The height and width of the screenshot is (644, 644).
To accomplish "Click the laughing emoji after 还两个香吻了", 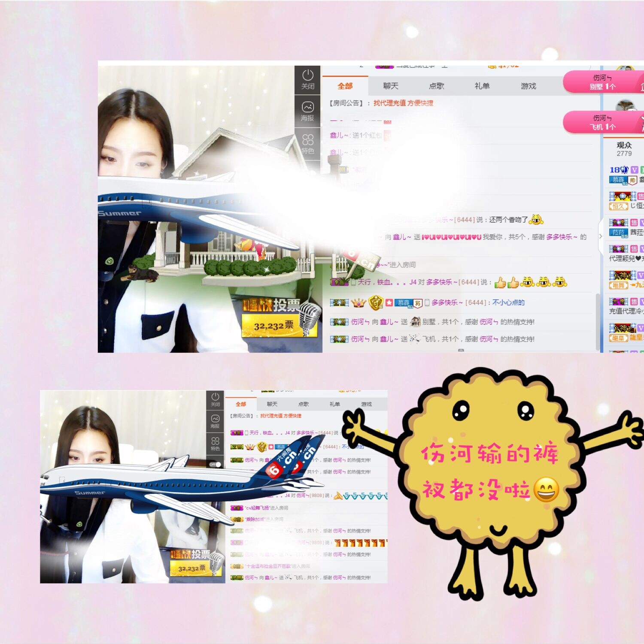I will pos(536,220).
